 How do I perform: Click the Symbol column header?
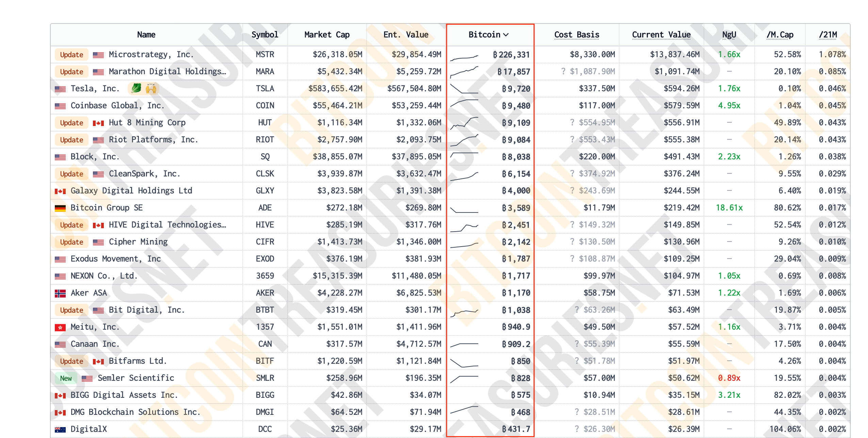tap(264, 35)
